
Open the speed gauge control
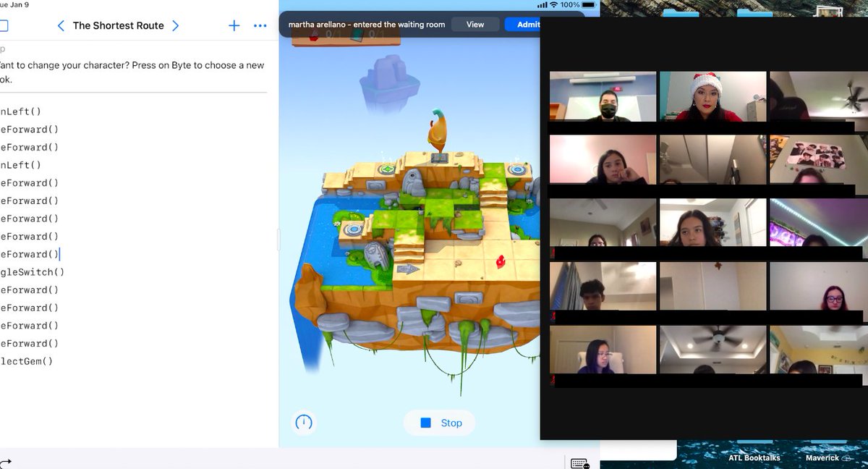pyautogui.click(x=304, y=423)
